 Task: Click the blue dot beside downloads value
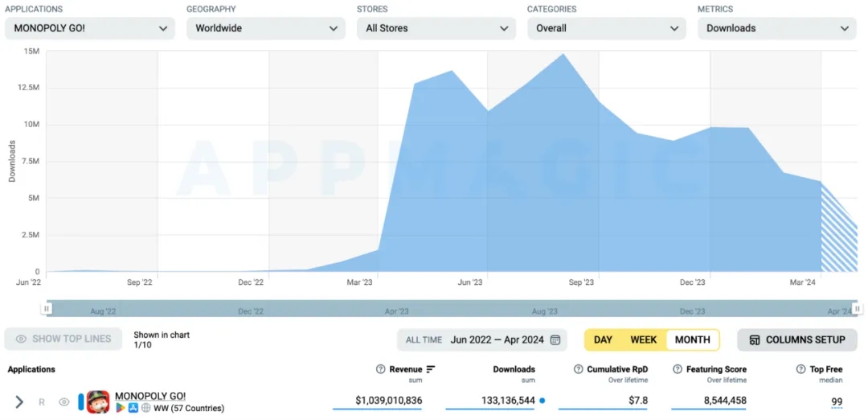pyautogui.click(x=542, y=400)
